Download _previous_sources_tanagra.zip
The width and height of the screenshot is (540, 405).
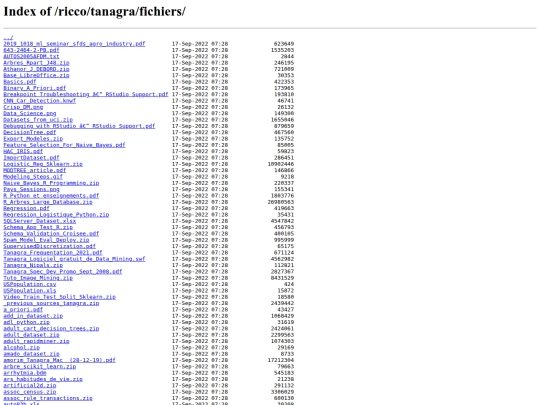pyautogui.click(x=51, y=303)
